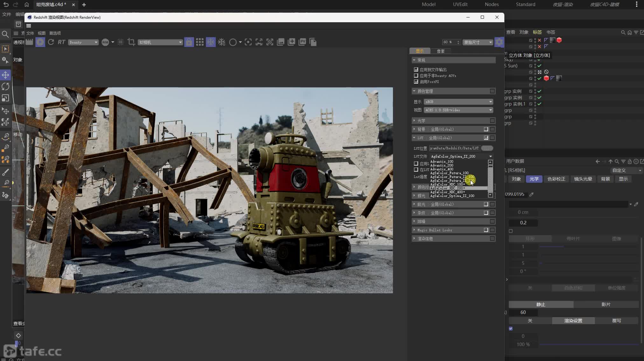Image resolution: width=644 pixels, height=361 pixels.
Task: Click the object manager search icon
Action: (x=623, y=32)
